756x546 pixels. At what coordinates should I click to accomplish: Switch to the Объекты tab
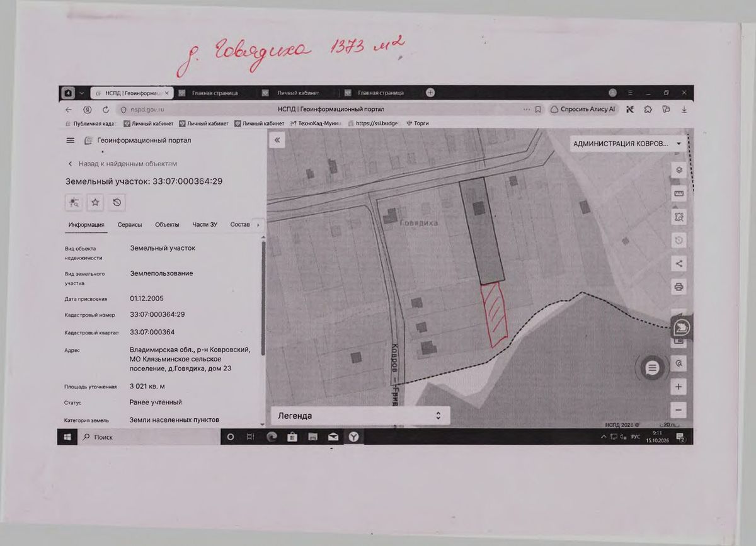pos(167,225)
